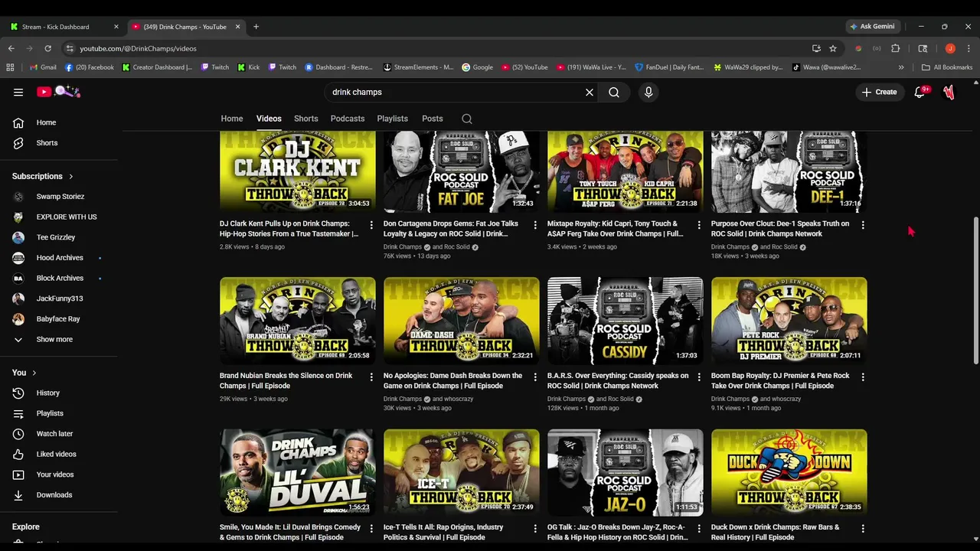Open options for DJ Clark Kent video
The height and width of the screenshot is (551, 980).
coord(371,225)
